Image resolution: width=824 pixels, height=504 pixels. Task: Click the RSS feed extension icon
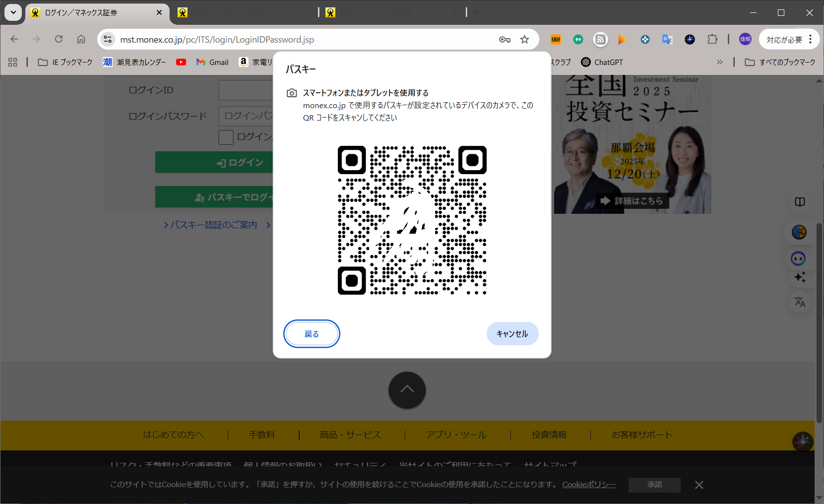(x=600, y=40)
